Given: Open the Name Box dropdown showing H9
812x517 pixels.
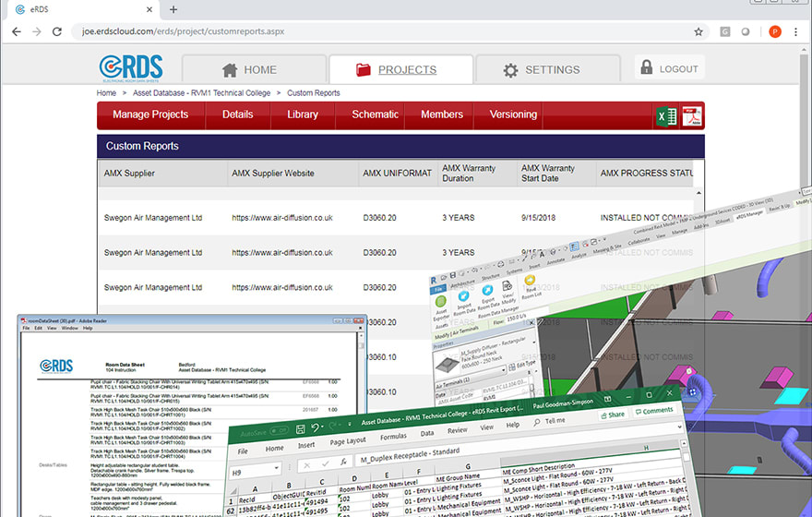Looking at the screenshot, I should pos(276,468).
